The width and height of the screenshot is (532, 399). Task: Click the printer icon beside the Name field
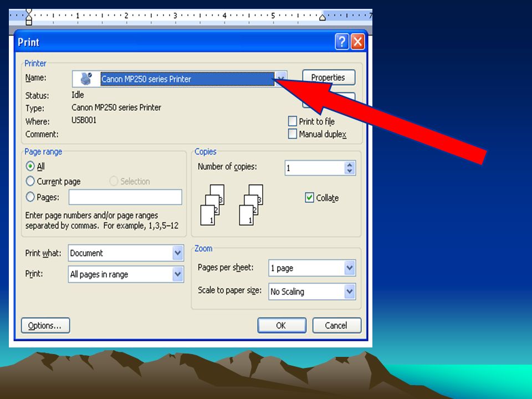(86, 79)
